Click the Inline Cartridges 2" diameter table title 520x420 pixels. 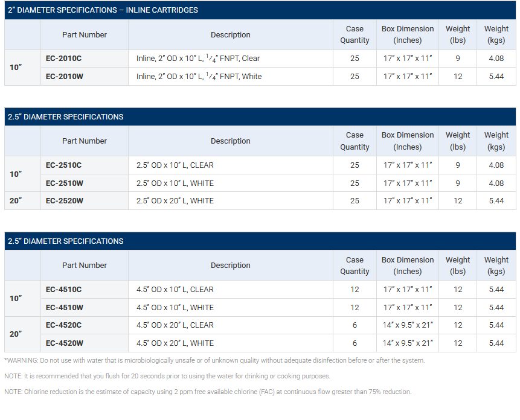click(103, 10)
